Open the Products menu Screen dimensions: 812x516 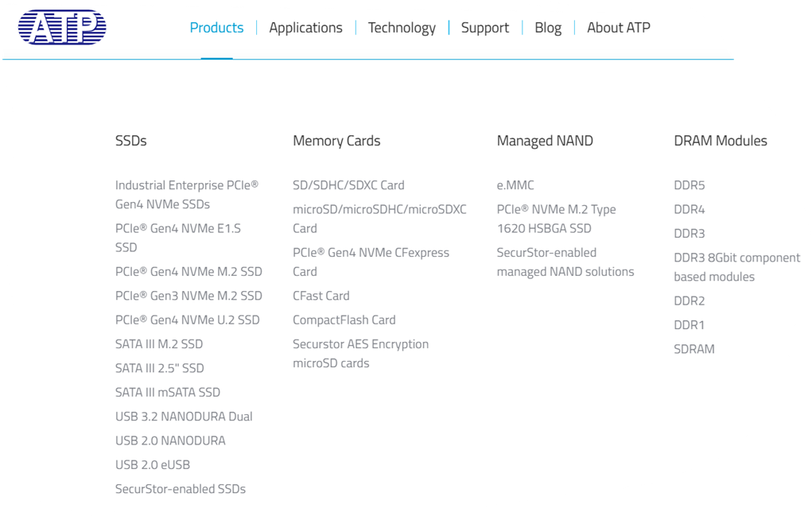216,28
